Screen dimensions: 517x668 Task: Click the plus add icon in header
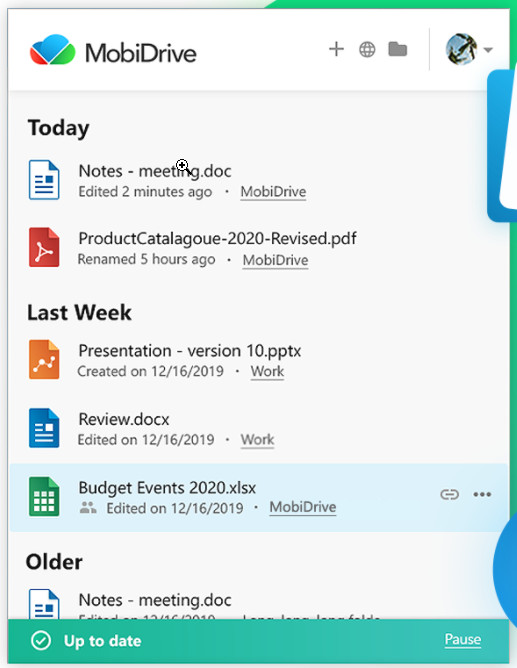pyautogui.click(x=336, y=49)
